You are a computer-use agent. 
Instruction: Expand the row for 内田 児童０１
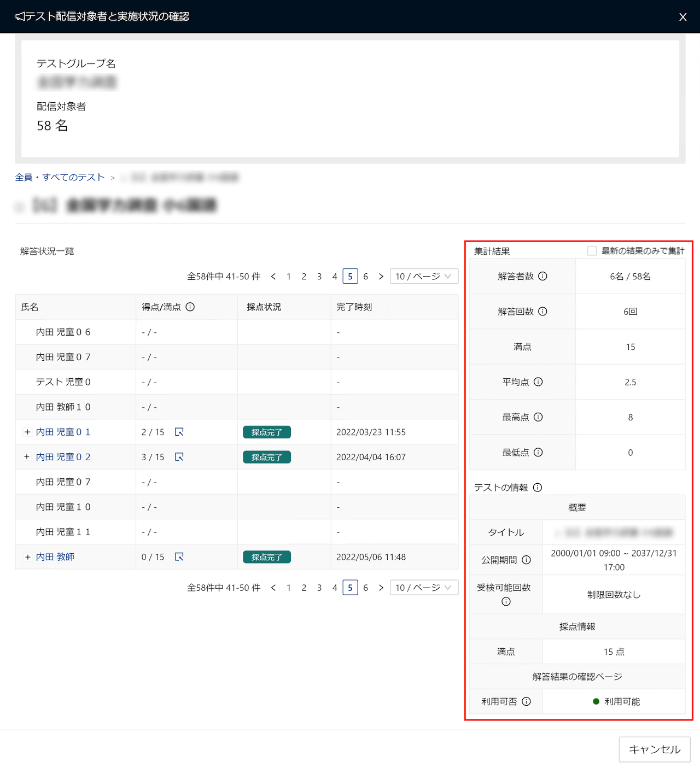coord(27,432)
